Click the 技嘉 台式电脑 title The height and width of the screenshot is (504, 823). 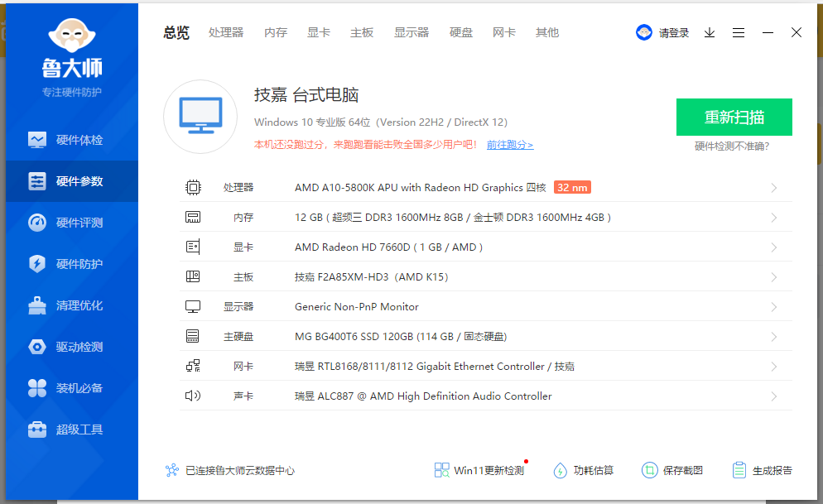click(306, 95)
